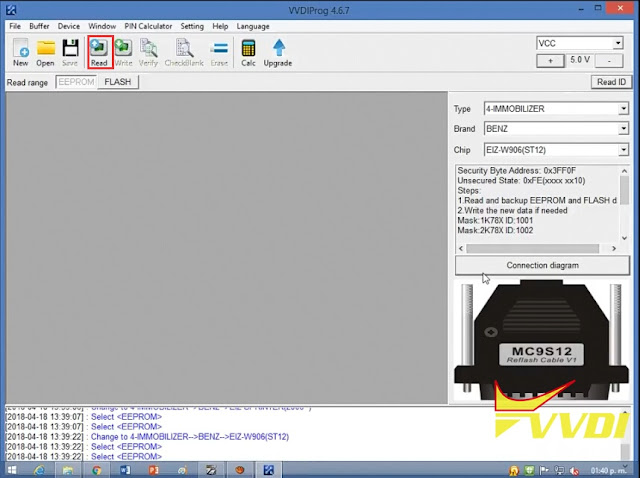
Task: Click the volume tray icon
Action: coord(574,471)
